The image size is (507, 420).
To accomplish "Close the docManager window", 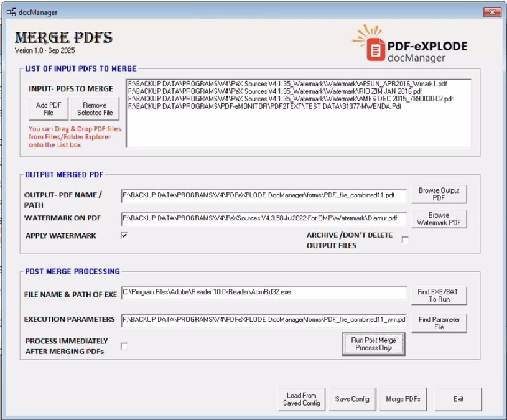I will coord(491,12).
